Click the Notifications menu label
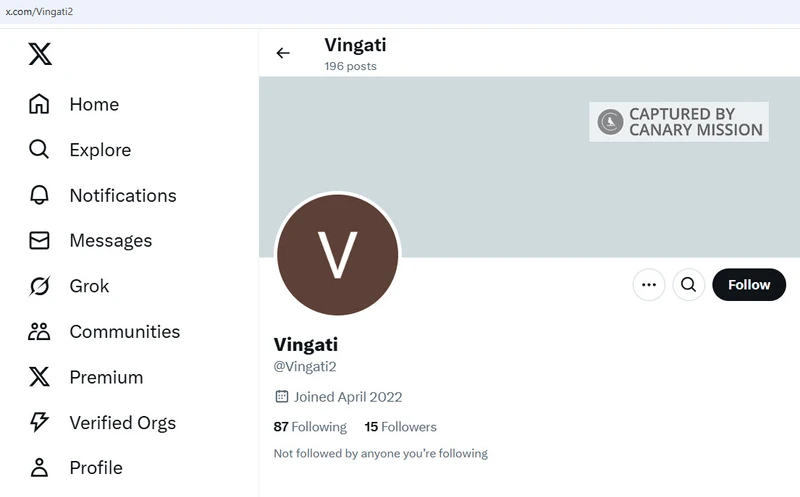Image resolution: width=800 pixels, height=497 pixels. 123,195
